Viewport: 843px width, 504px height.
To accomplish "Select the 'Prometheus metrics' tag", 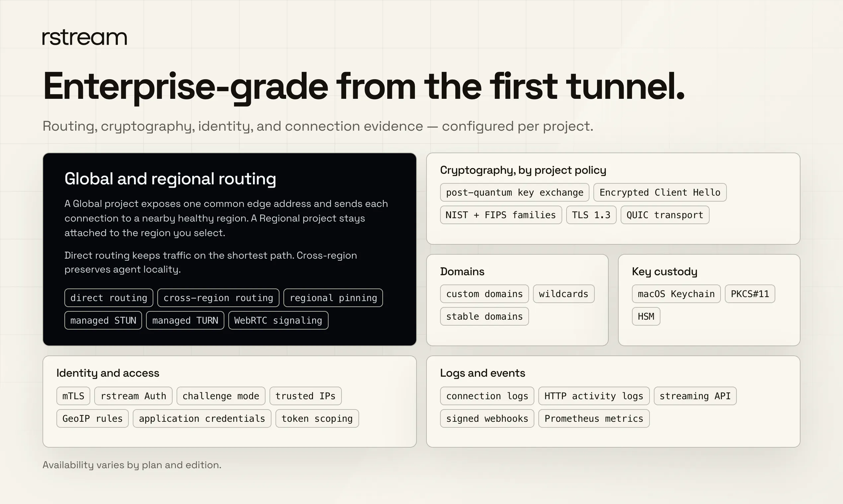I will point(594,418).
